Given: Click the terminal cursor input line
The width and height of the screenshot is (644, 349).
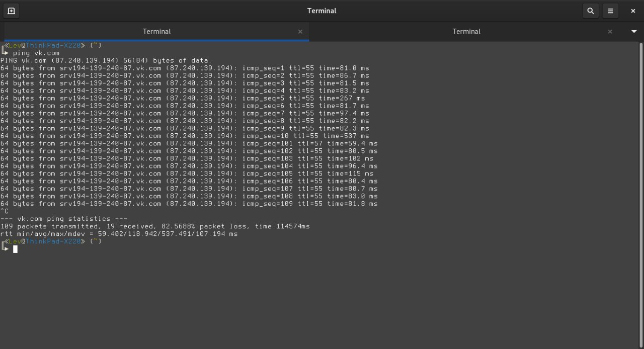Looking at the screenshot, I should point(15,249).
